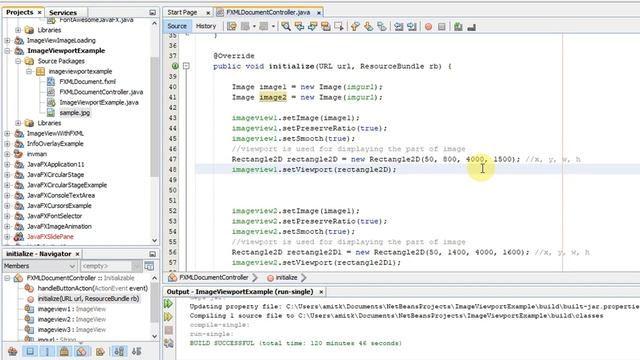Close the Output run-single tab
Viewport: 640px width, 360px height.
[321, 292]
